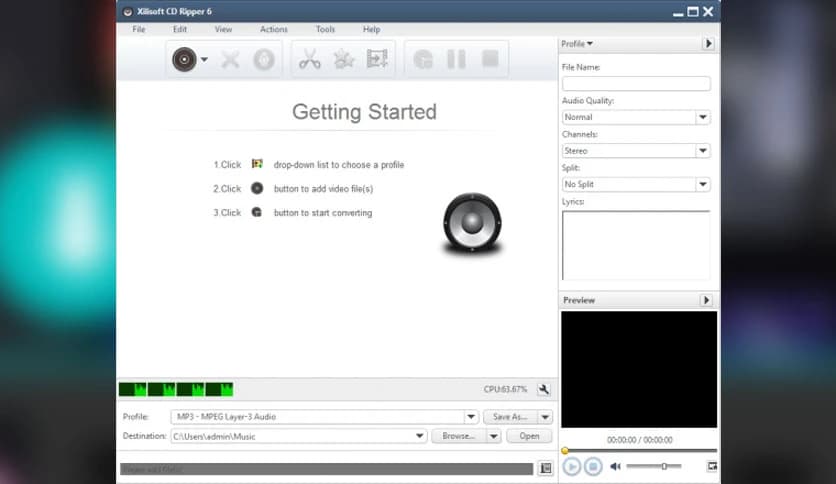Click the Save As... button
Screen dimensions: 836x484
(510, 417)
